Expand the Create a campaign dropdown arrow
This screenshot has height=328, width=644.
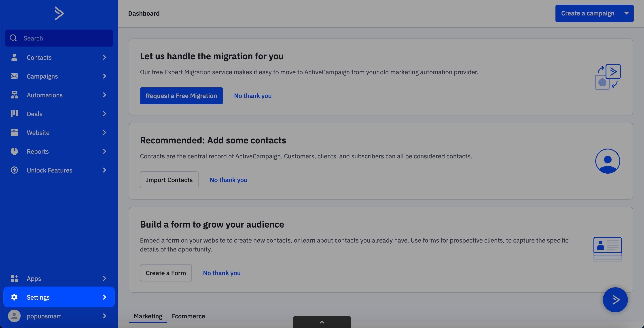pos(626,13)
